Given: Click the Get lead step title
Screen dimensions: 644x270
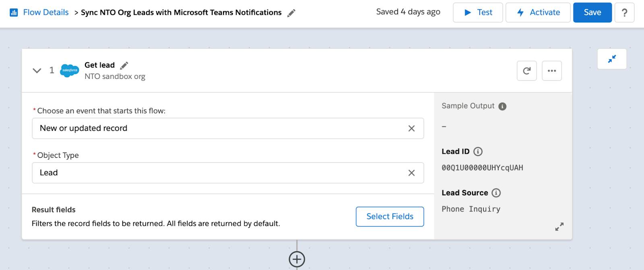Looking at the screenshot, I should 99,65.
